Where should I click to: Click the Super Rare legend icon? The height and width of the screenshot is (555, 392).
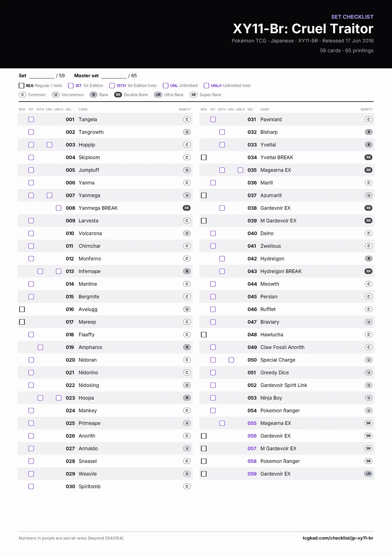point(193,95)
